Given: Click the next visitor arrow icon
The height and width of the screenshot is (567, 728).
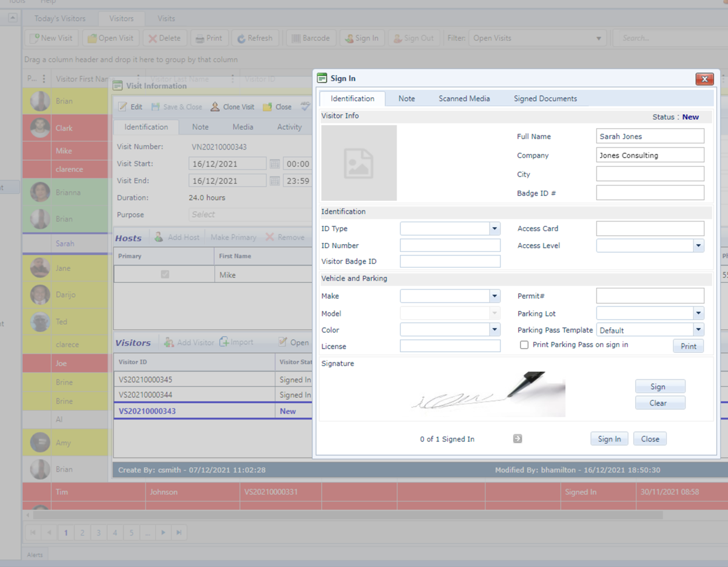Looking at the screenshot, I should pyautogui.click(x=517, y=439).
